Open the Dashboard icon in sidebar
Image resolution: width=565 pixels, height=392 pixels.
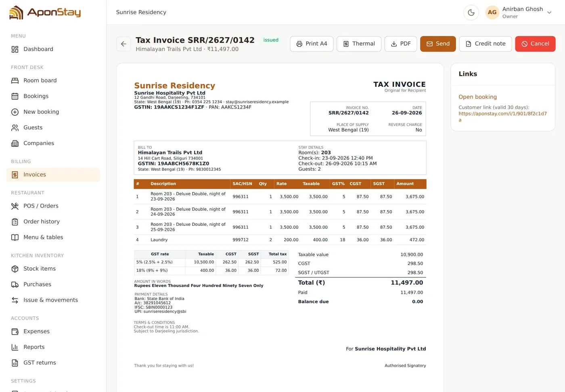15,49
